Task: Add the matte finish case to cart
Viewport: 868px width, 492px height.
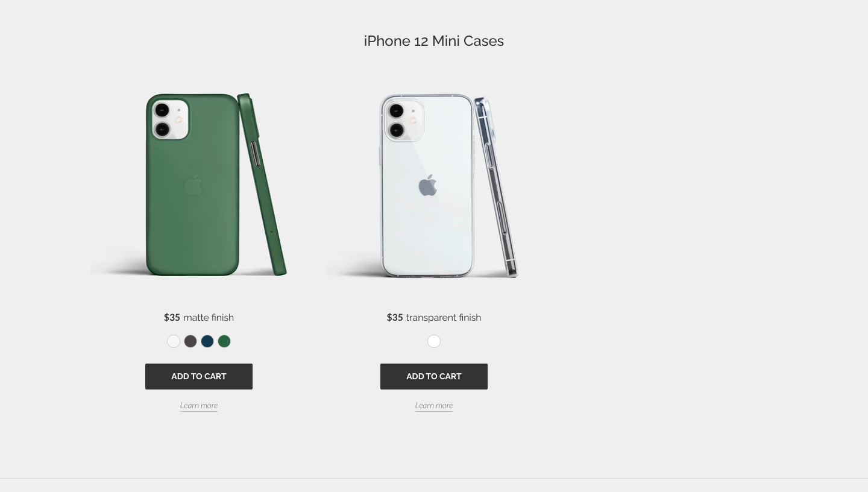Action: pos(199,376)
